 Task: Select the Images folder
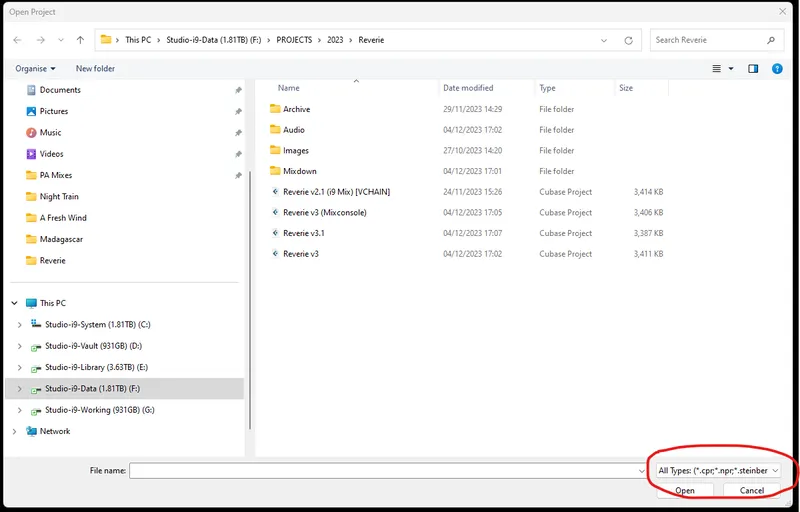(x=296, y=150)
